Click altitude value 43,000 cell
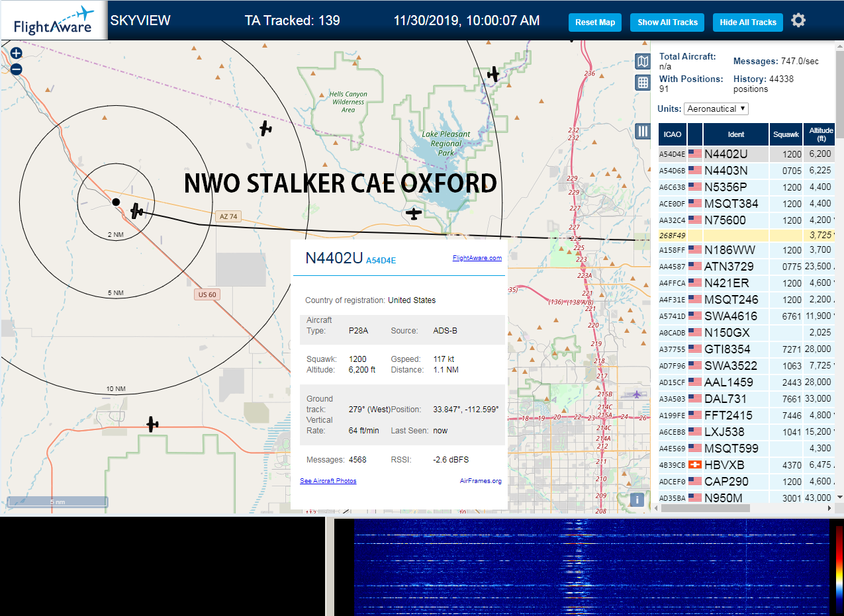 pyautogui.click(x=820, y=498)
